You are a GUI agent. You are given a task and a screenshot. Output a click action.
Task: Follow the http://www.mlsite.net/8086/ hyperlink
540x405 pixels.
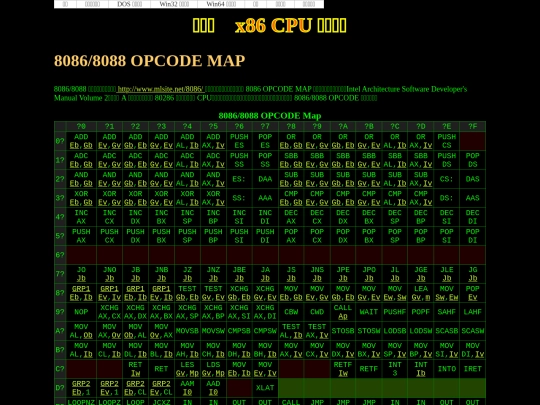click(160, 89)
